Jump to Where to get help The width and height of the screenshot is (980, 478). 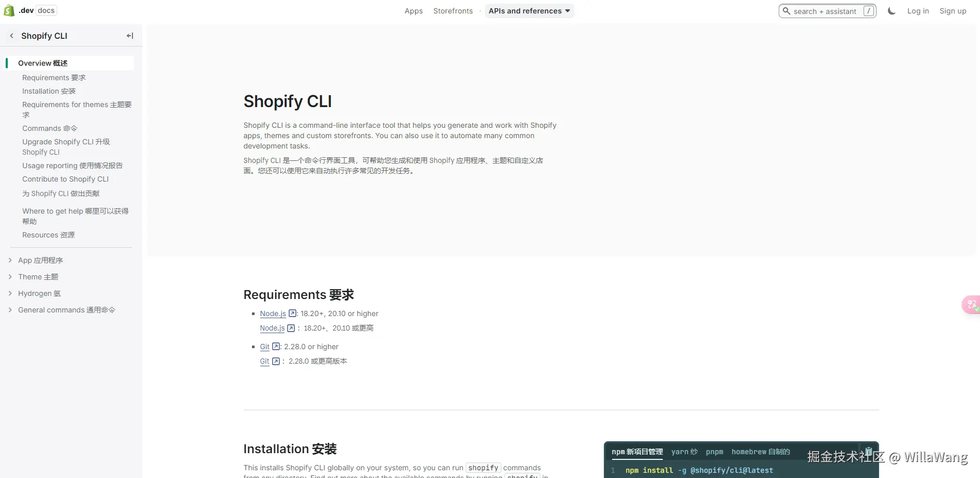pyautogui.click(x=75, y=216)
